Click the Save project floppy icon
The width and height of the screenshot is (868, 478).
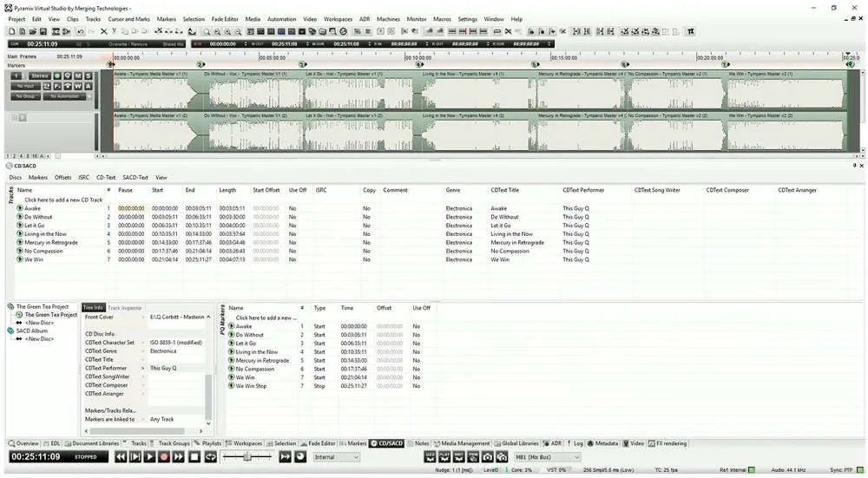(43, 31)
